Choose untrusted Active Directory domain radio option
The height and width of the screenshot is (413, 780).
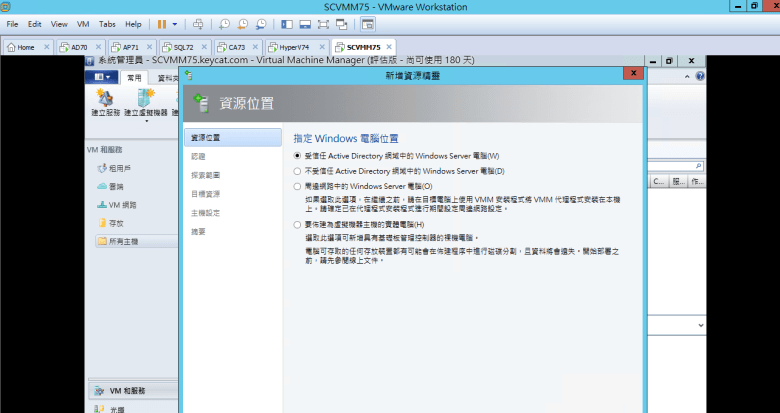click(296, 171)
